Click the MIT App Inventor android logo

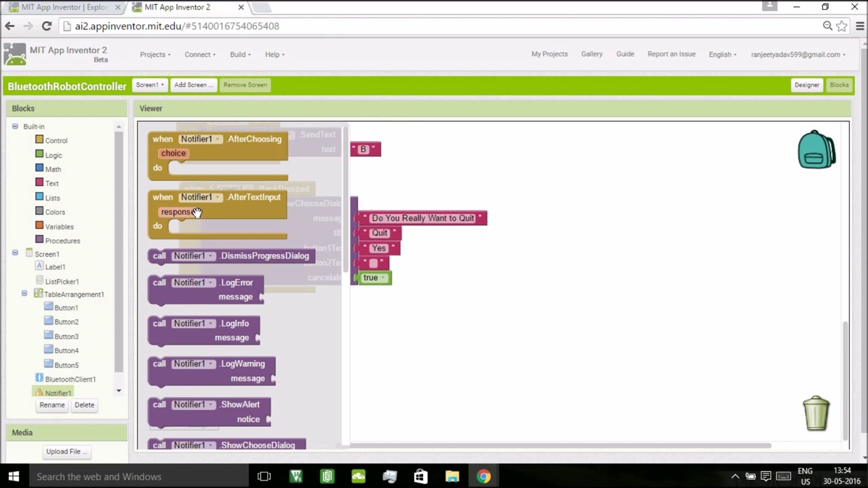point(15,54)
